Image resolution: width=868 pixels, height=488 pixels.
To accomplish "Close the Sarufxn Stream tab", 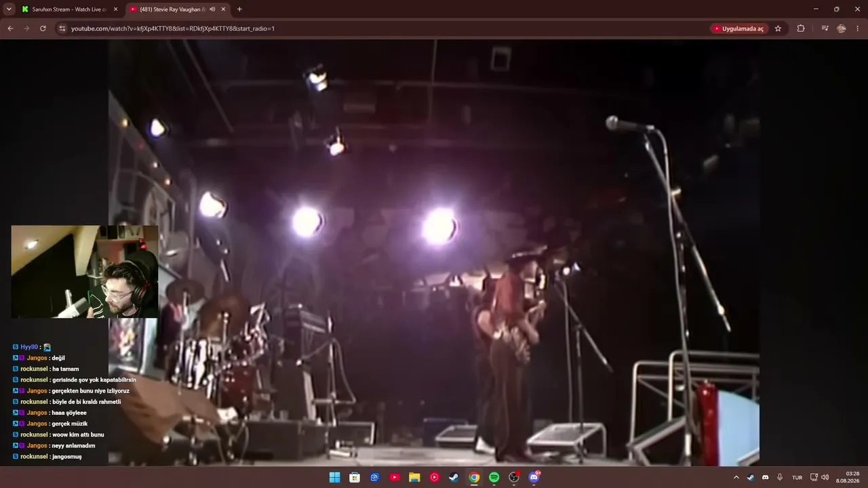I will 115,9.
